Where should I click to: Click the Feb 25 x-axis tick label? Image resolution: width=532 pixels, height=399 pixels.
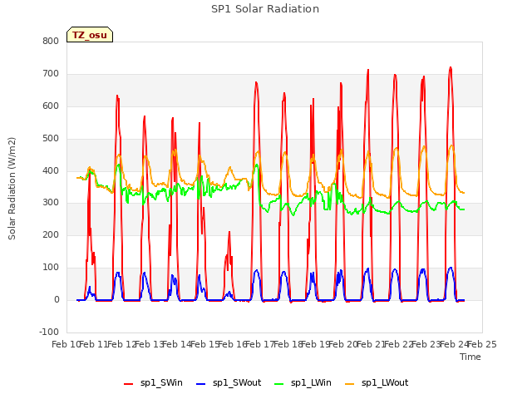coord(482,344)
